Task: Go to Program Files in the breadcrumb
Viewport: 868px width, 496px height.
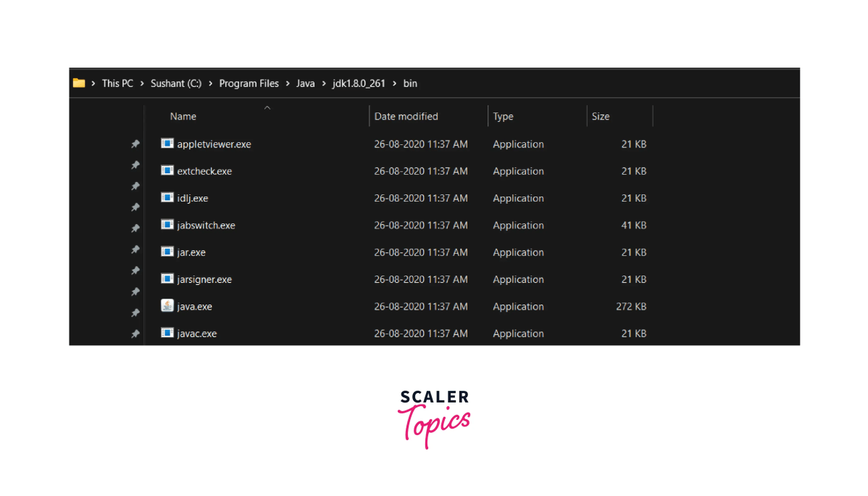Action: [x=249, y=83]
